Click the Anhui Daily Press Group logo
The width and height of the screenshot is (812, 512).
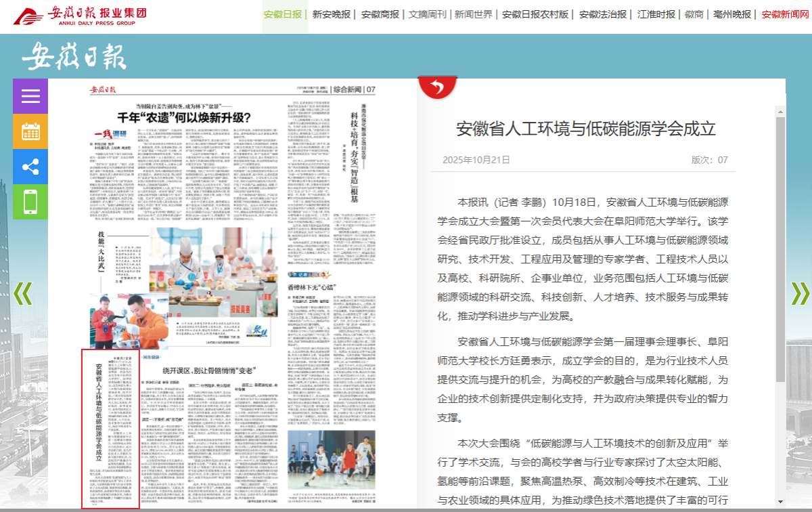tap(81, 15)
